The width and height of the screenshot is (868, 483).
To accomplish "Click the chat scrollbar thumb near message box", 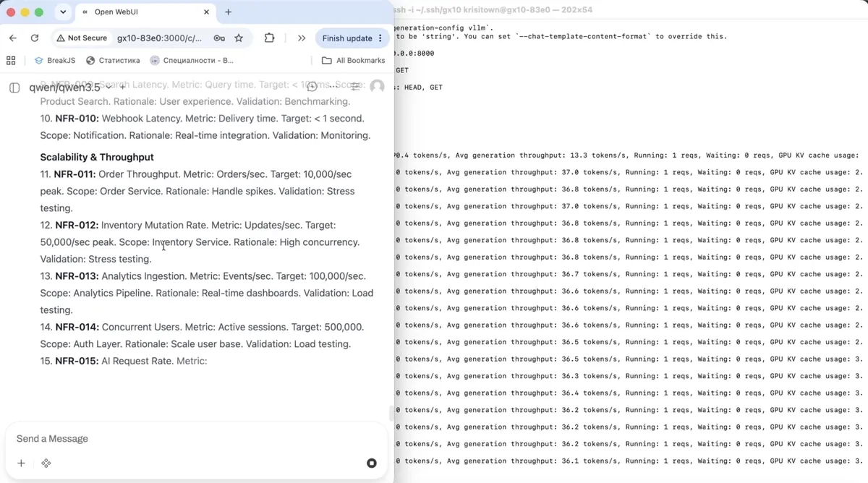I will pyautogui.click(x=391, y=414).
